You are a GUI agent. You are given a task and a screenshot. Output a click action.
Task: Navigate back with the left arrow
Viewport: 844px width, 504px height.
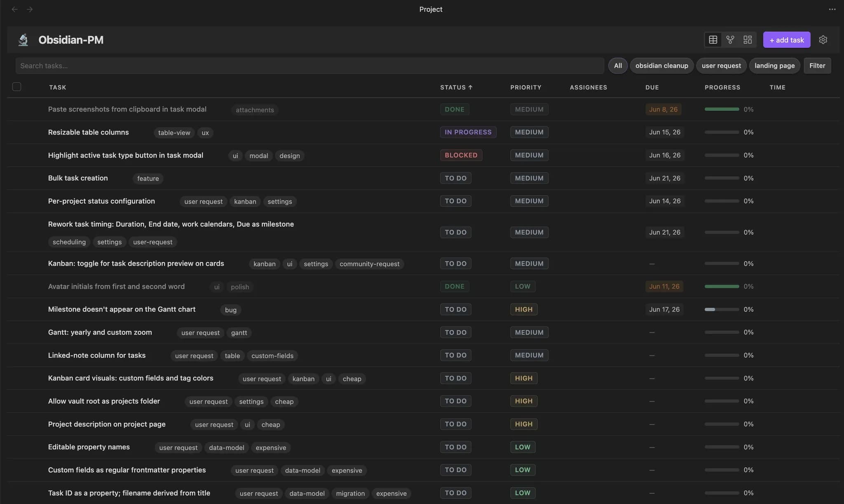14,9
